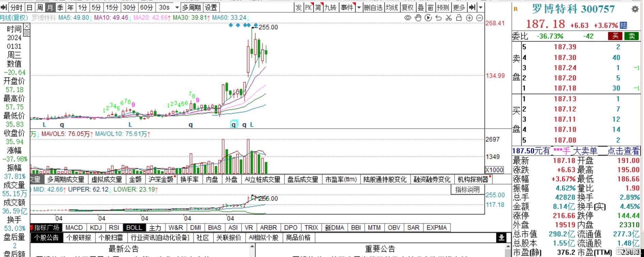
Task: Select the 日 daily period
Action: click(x=30, y=7)
